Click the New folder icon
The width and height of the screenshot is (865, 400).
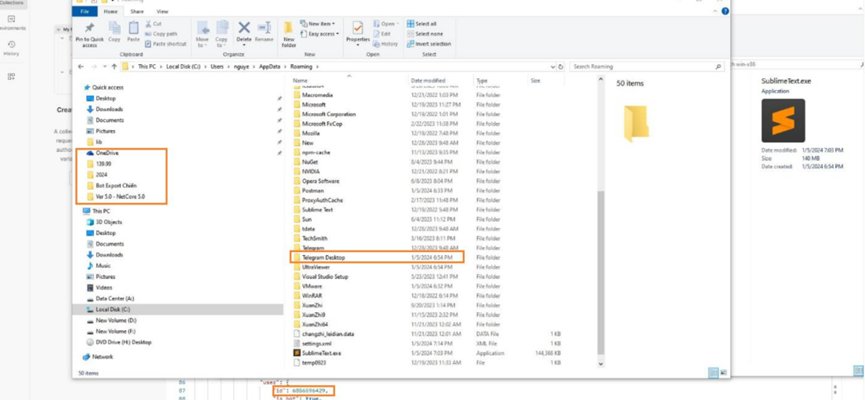click(288, 33)
